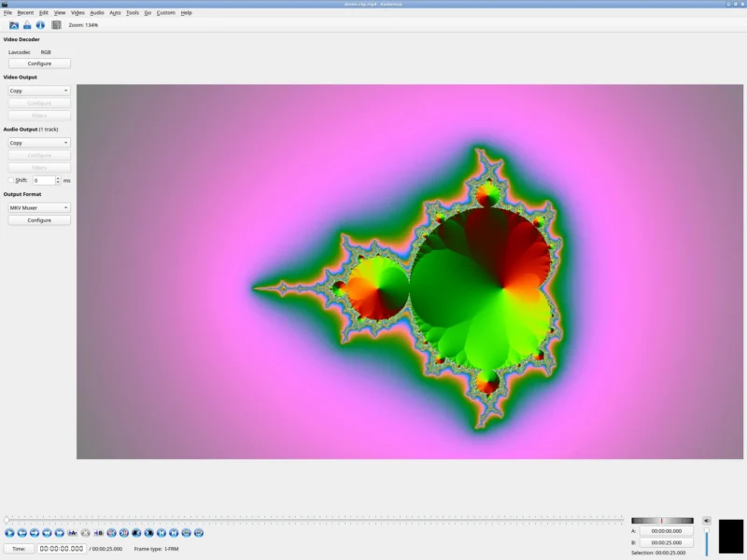Open the video Information icon

40,25
